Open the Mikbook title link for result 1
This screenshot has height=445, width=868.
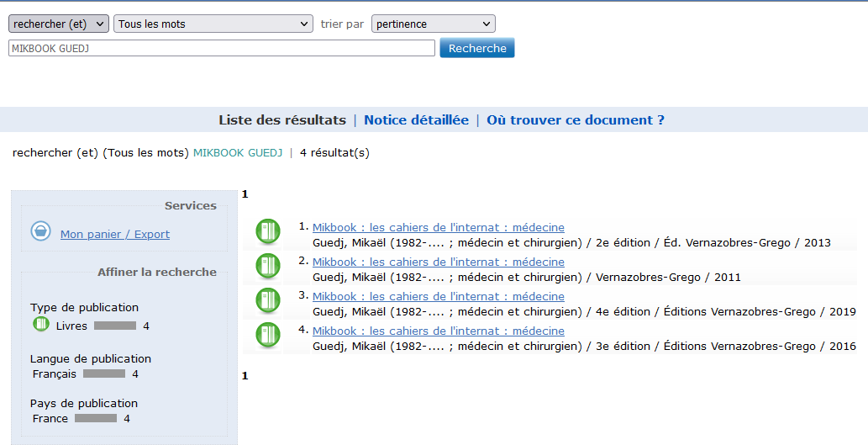click(x=438, y=228)
